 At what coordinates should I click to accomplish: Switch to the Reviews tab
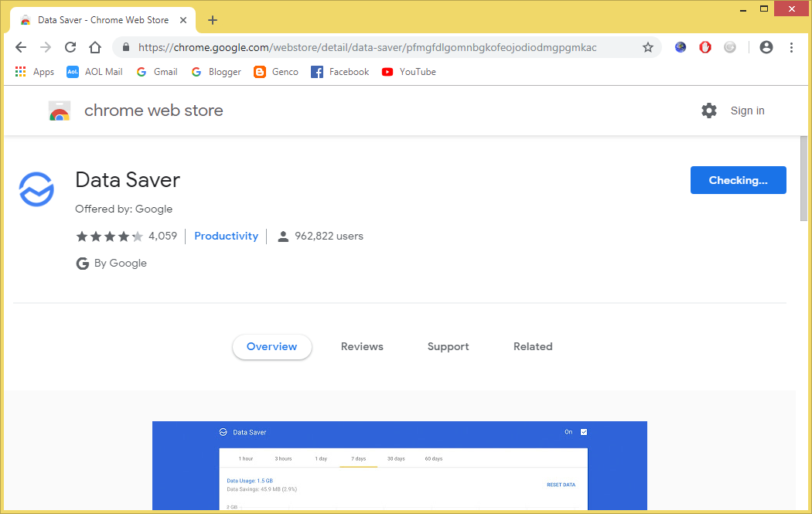[361, 346]
